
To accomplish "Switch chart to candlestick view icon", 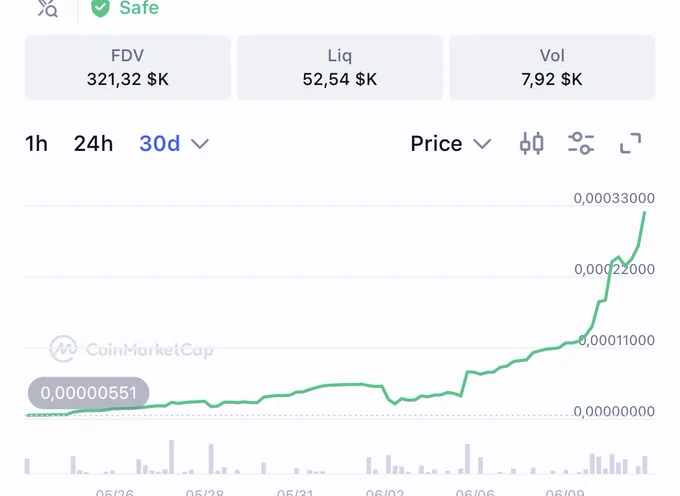I will pyautogui.click(x=532, y=144).
